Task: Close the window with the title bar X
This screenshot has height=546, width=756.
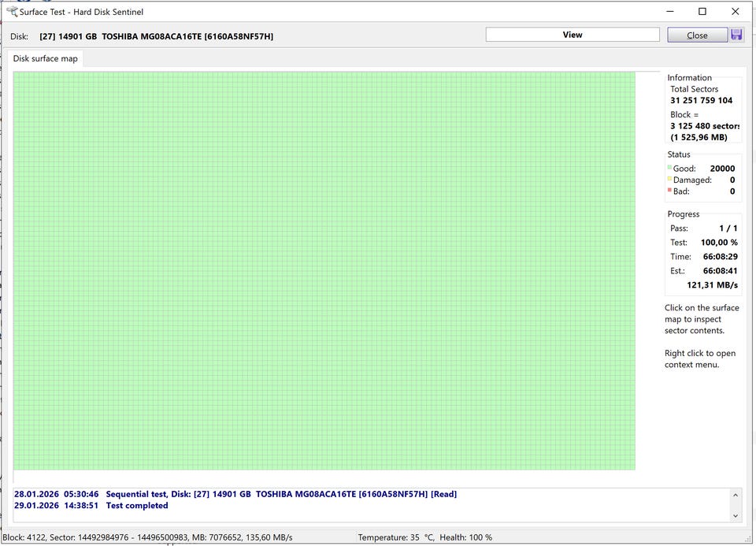Action: click(736, 12)
